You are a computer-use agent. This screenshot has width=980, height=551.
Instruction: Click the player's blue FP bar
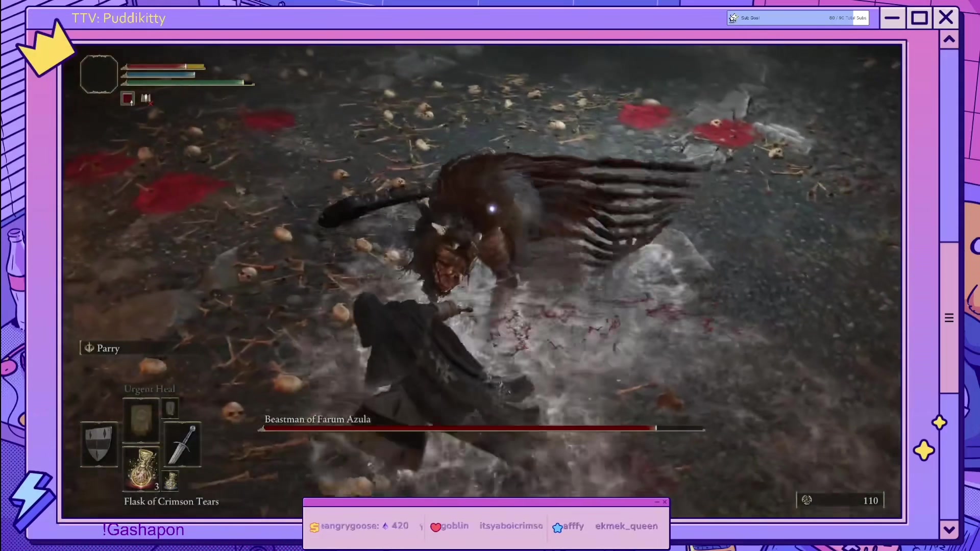click(x=159, y=74)
